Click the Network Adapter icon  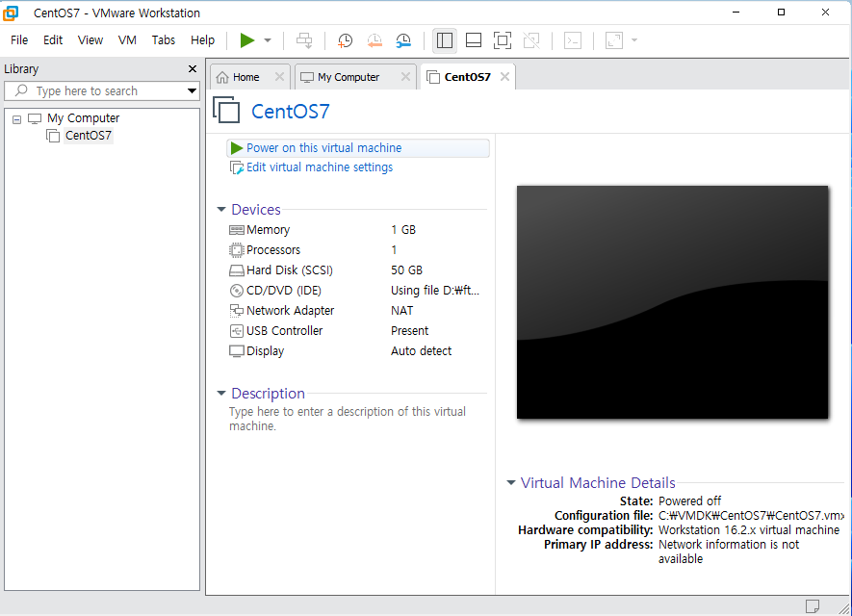point(237,311)
